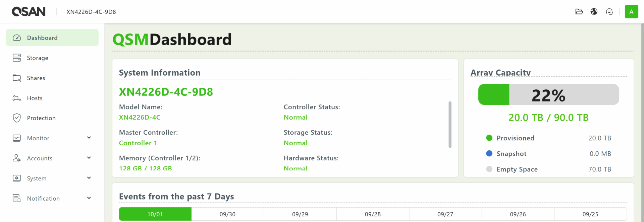Click the Shares folder icon
The image size is (644, 222).
pyautogui.click(x=17, y=78)
